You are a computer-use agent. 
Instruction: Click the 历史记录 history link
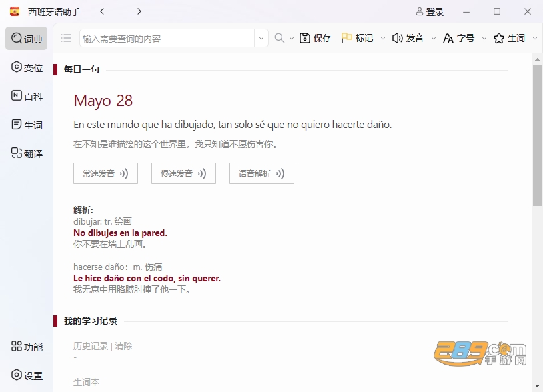pos(91,346)
